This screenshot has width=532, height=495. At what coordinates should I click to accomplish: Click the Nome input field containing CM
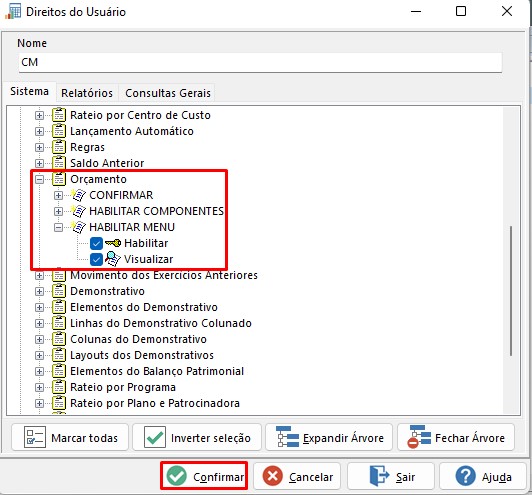tap(260, 62)
